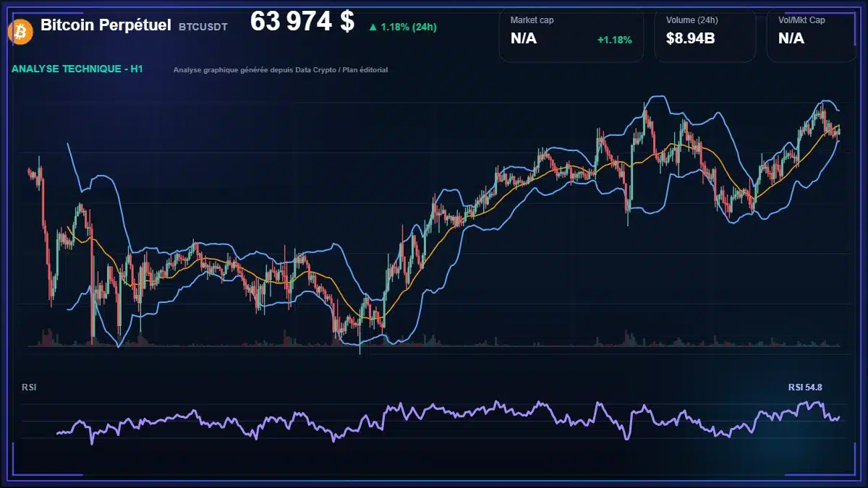868x488 pixels.
Task: Click the 63 974 $ price
Action: click(x=302, y=22)
